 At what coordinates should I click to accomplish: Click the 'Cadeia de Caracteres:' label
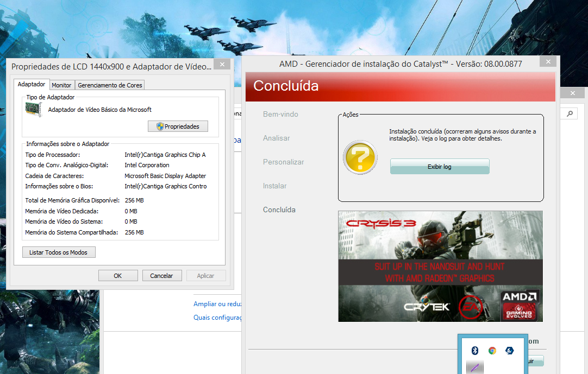[54, 176]
